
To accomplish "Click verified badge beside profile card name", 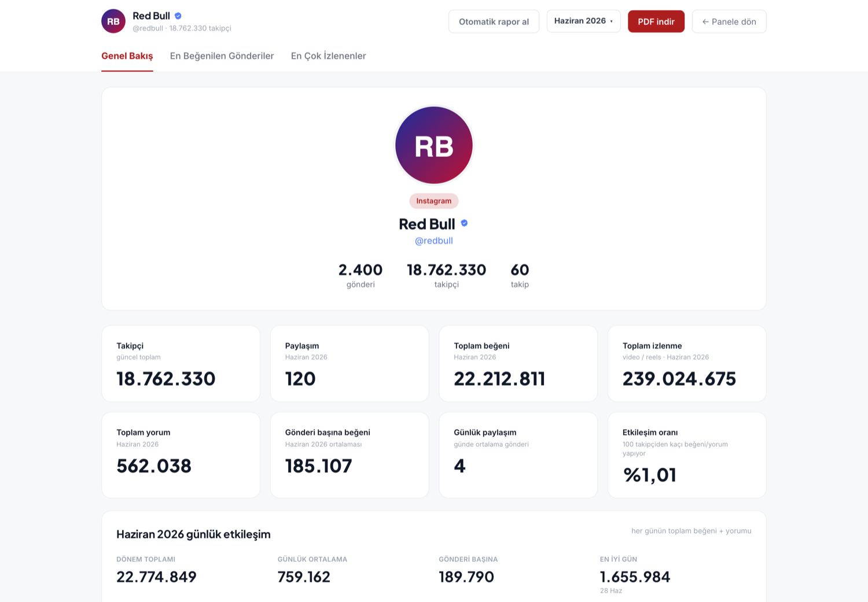I will pos(464,223).
